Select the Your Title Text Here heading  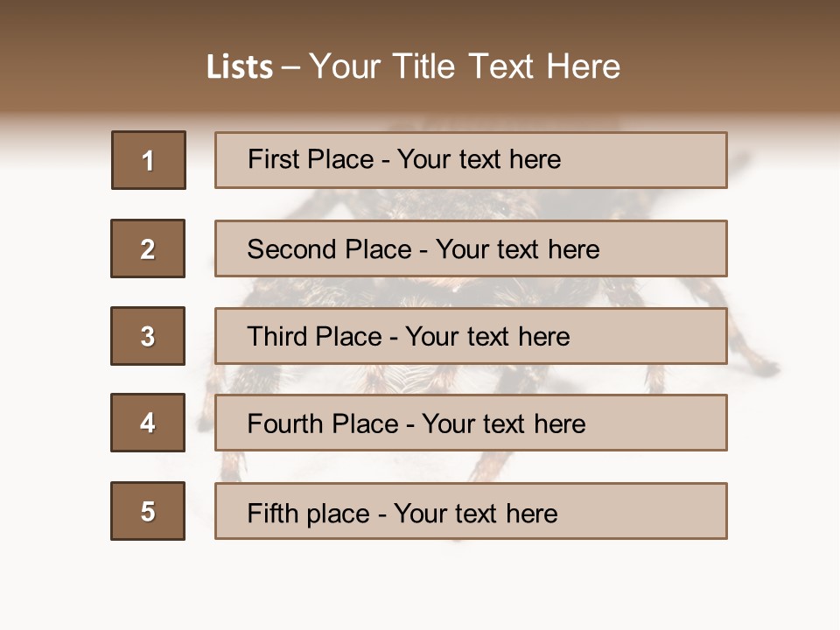[465, 66]
